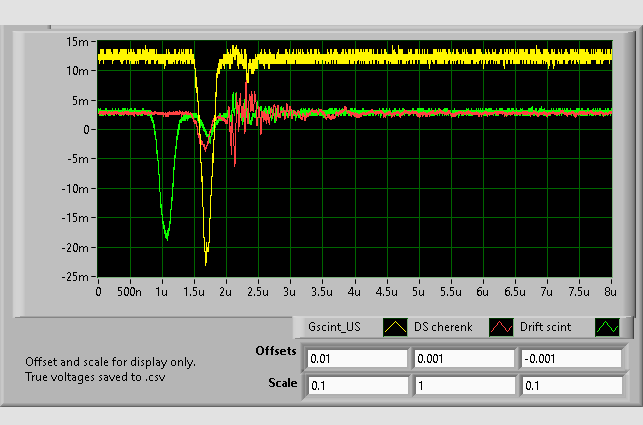
Task: Edit the Gscint_US scale field 0.1
Action: [x=358, y=386]
